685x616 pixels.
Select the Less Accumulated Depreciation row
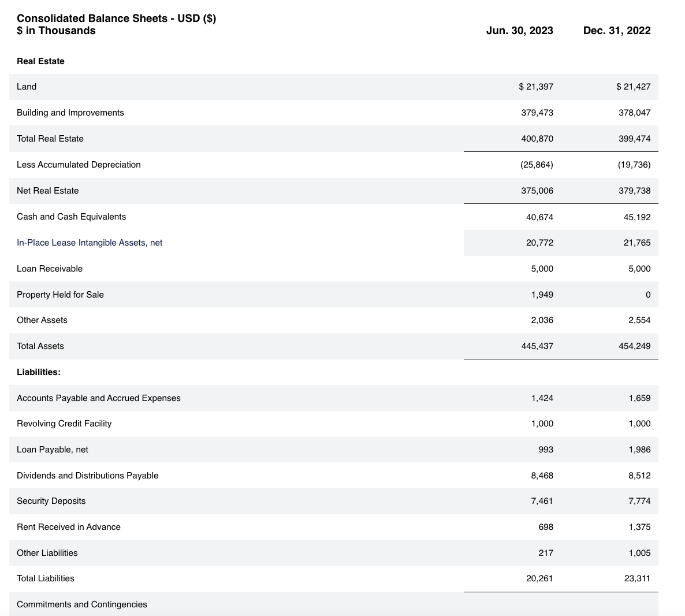(79, 165)
